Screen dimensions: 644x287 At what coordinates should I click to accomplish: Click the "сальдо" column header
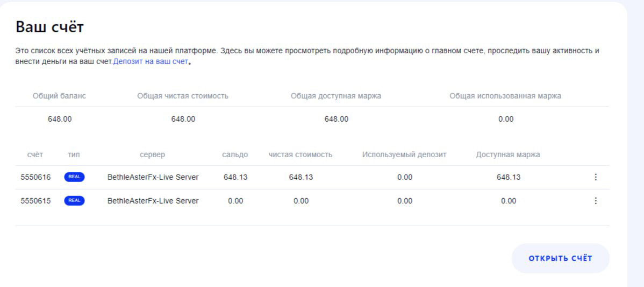(x=235, y=155)
